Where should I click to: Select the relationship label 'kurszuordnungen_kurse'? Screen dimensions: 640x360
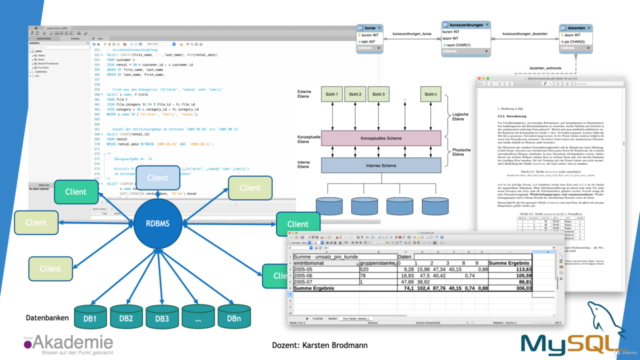coord(412,34)
